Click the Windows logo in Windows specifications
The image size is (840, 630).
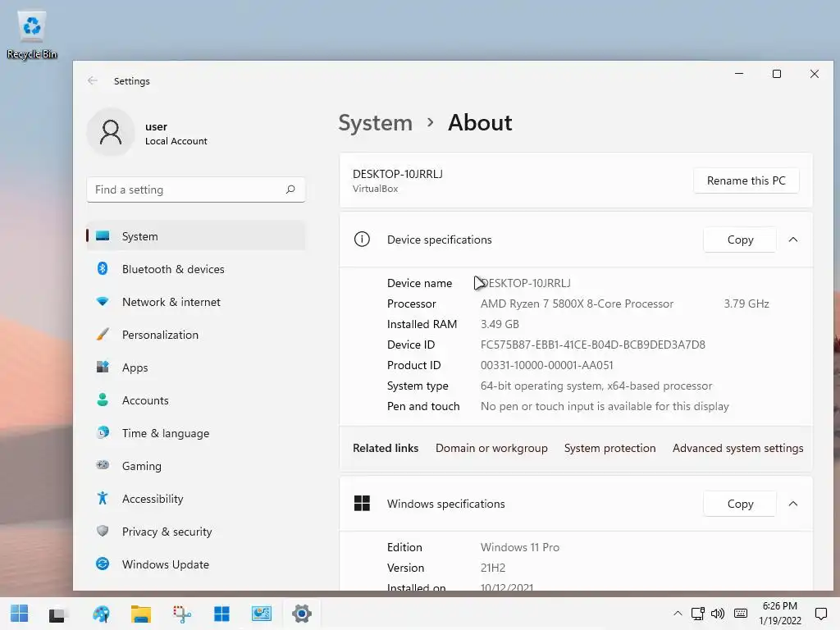pyautogui.click(x=362, y=504)
